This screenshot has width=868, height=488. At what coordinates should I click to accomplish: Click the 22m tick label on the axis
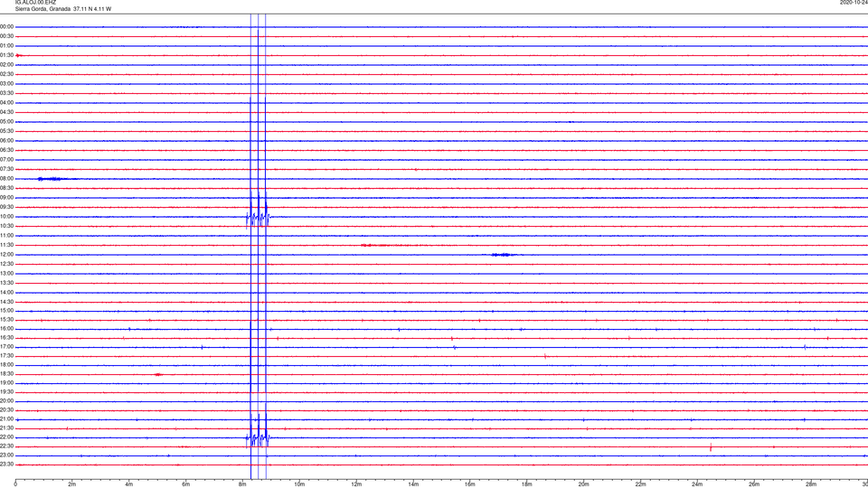click(640, 484)
